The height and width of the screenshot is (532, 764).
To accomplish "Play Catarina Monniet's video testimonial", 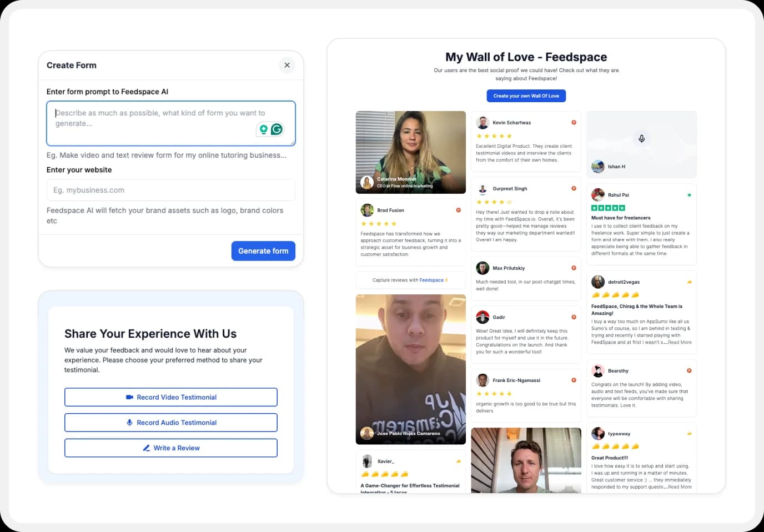I will point(410,152).
